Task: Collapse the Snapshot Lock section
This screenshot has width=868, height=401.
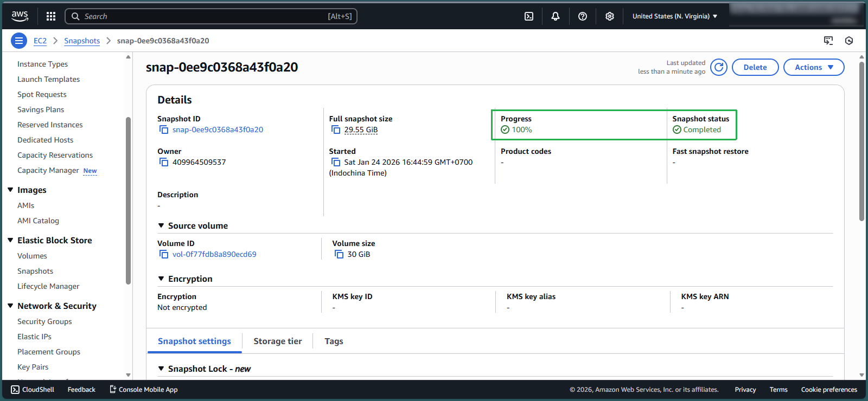Action: [161, 368]
